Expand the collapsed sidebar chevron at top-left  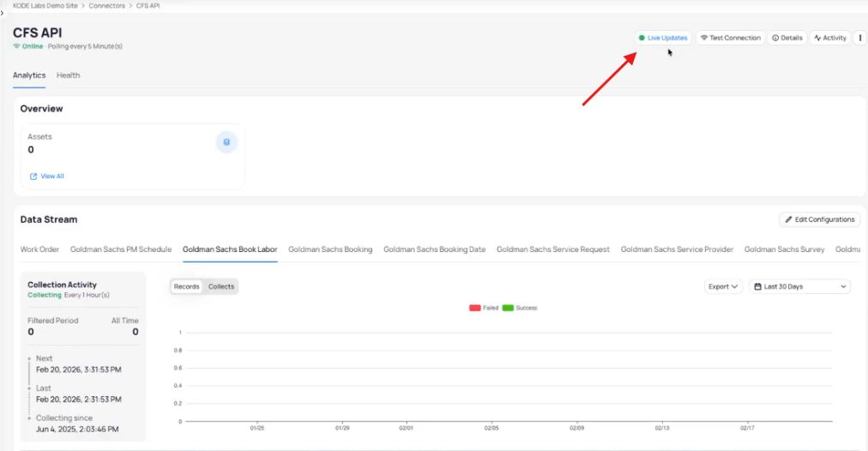coord(3,14)
